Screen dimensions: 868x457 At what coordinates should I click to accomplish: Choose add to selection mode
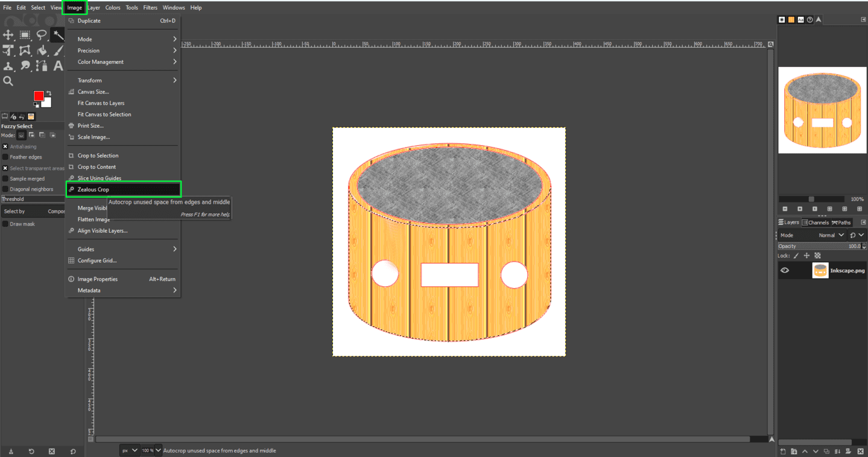(32, 135)
